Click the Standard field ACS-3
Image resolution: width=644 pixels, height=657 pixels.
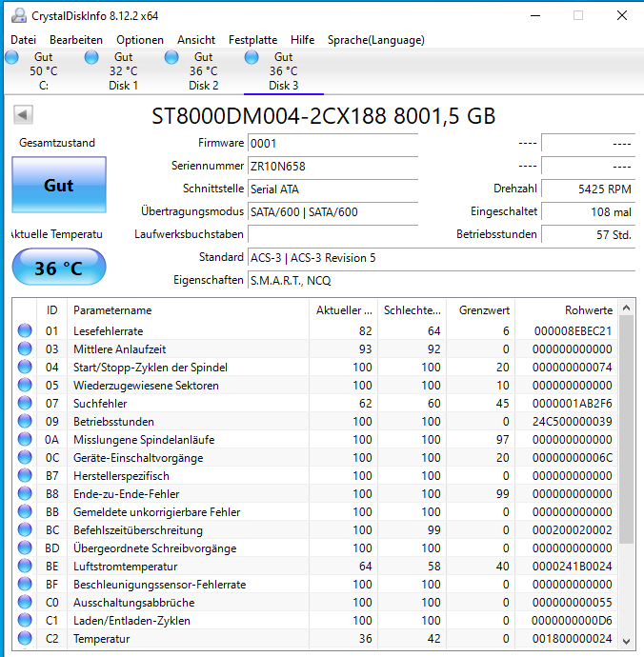441,257
